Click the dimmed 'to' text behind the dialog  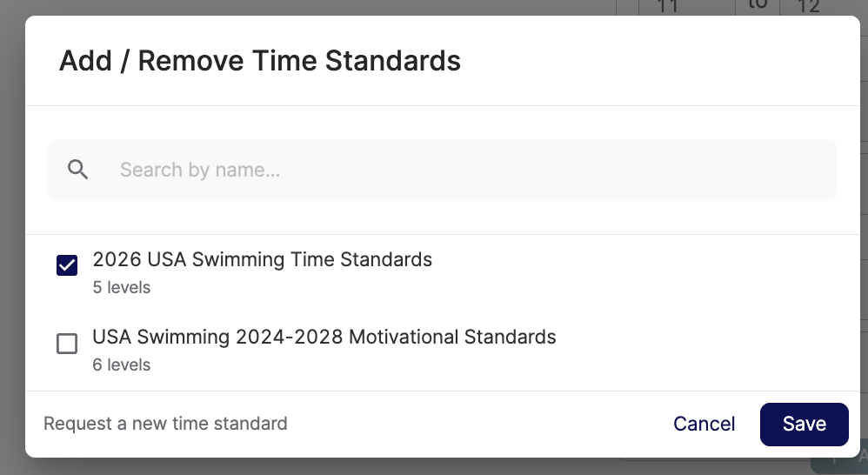pos(758,5)
